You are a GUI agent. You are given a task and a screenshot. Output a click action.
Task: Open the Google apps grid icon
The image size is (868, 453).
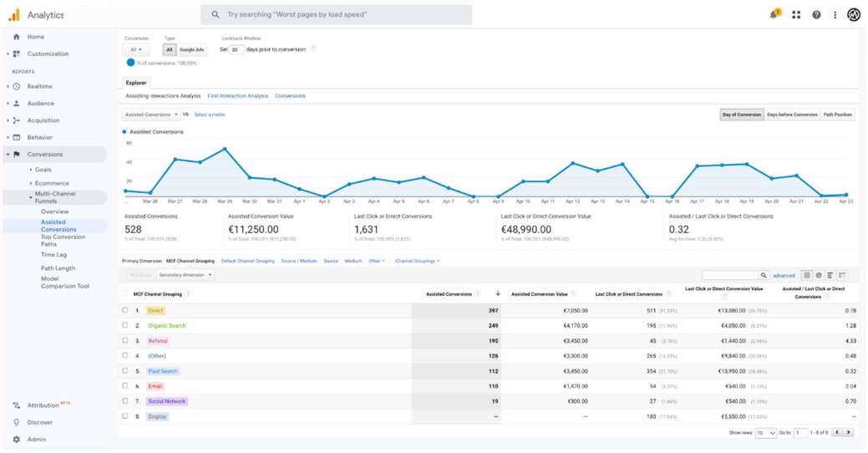[796, 15]
